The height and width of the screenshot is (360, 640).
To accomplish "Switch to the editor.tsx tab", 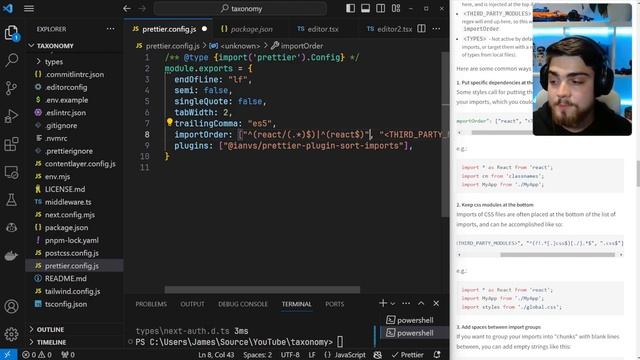I will pyautogui.click(x=322, y=29).
